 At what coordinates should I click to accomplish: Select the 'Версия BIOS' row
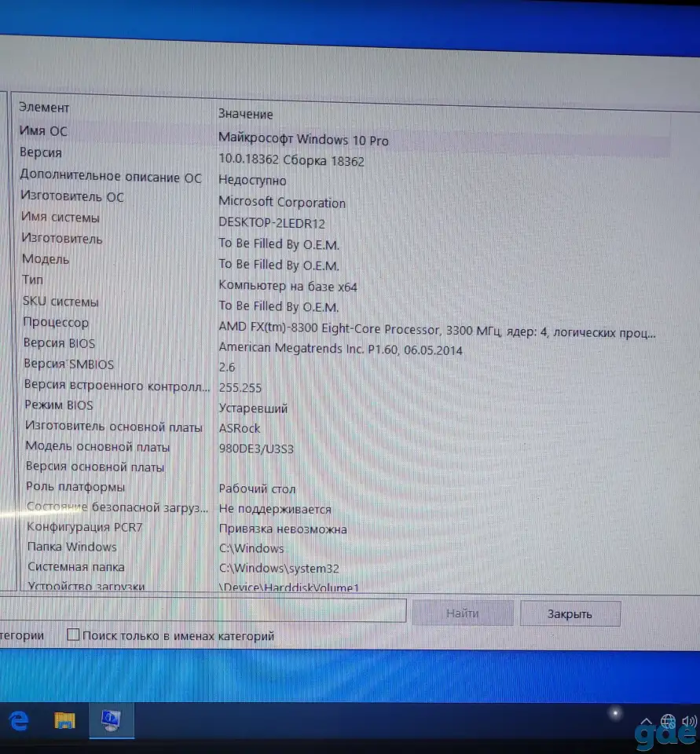point(59,343)
